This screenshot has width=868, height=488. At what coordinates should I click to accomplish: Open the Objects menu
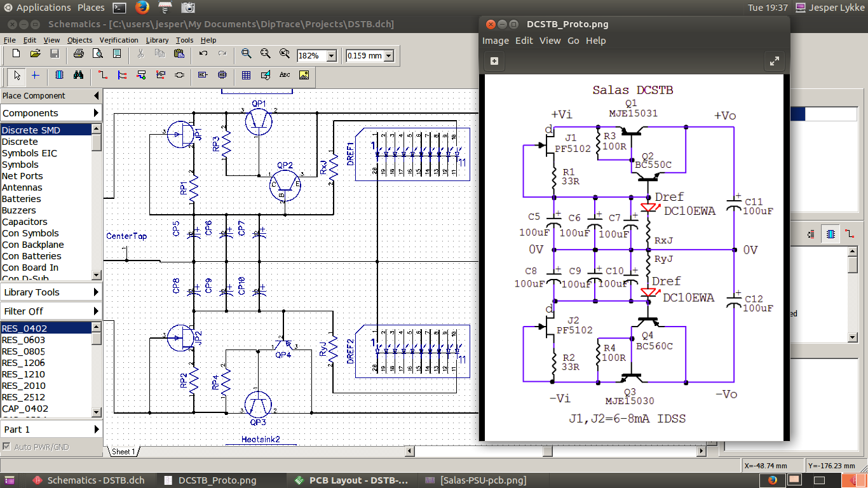click(79, 40)
